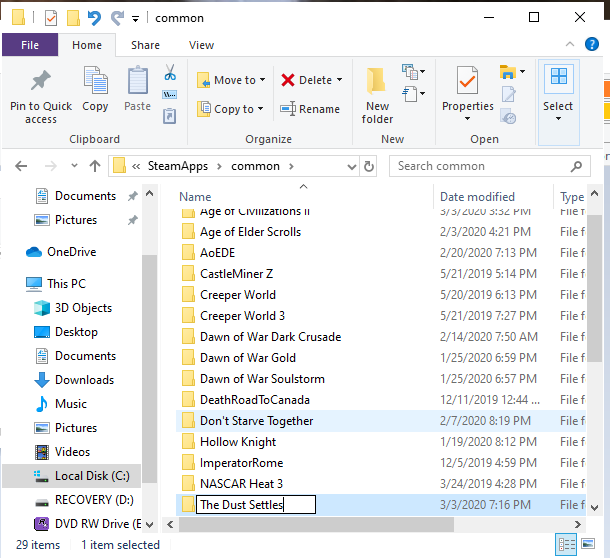Click the Cut scissors icon

(x=170, y=72)
